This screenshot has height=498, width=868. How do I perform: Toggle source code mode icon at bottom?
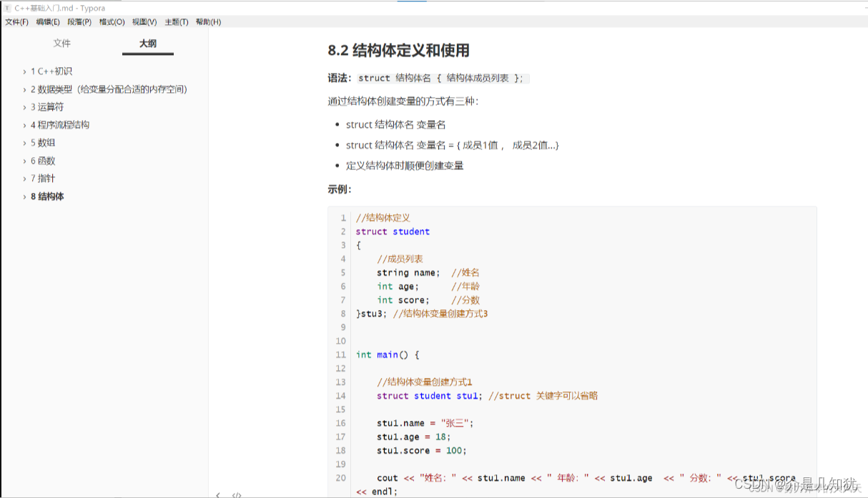pos(237,494)
